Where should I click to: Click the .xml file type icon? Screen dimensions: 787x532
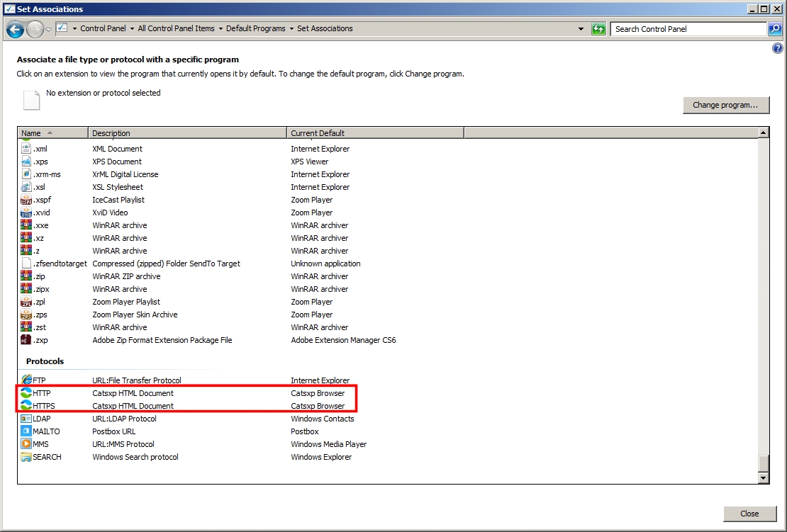pos(26,149)
